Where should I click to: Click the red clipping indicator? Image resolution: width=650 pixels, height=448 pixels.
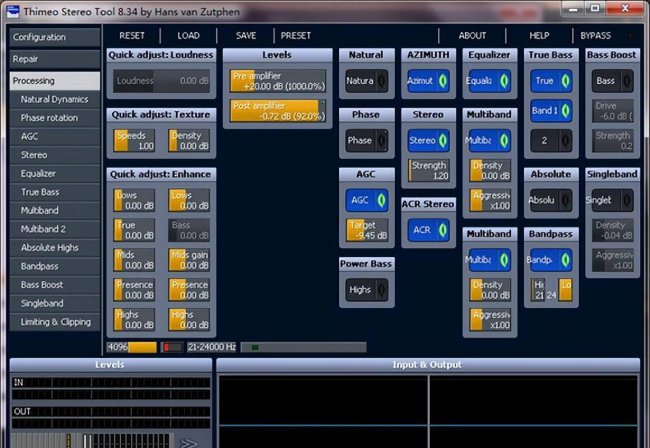coord(172,347)
